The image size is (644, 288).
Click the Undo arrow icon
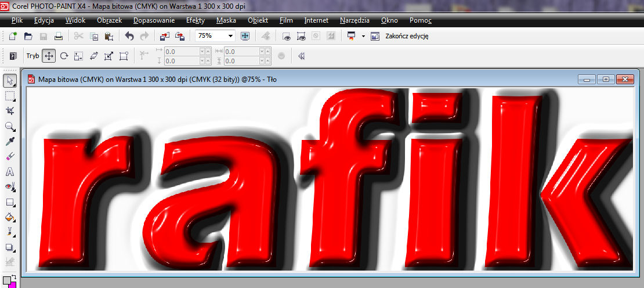tap(129, 36)
